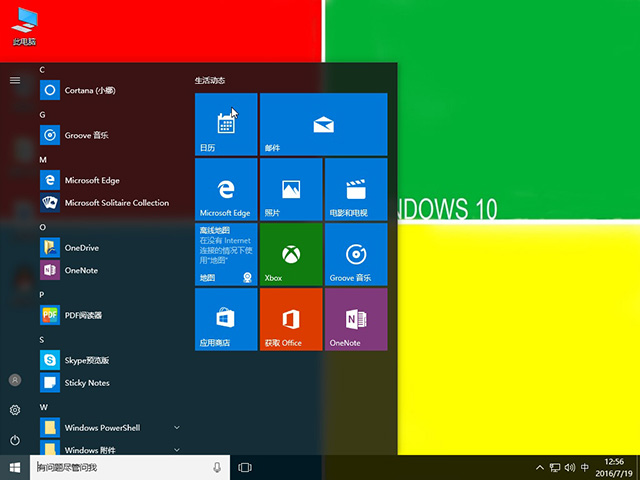This screenshot has width=640, height=480.
Task: Launch the Xbox tile
Action: click(x=291, y=254)
